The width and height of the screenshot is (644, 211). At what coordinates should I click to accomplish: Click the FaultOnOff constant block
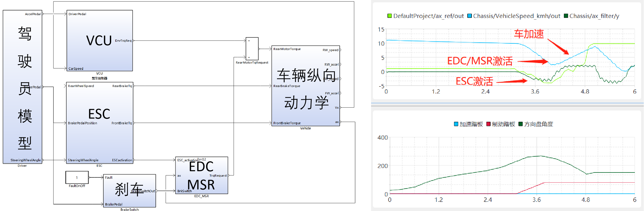click(77, 177)
